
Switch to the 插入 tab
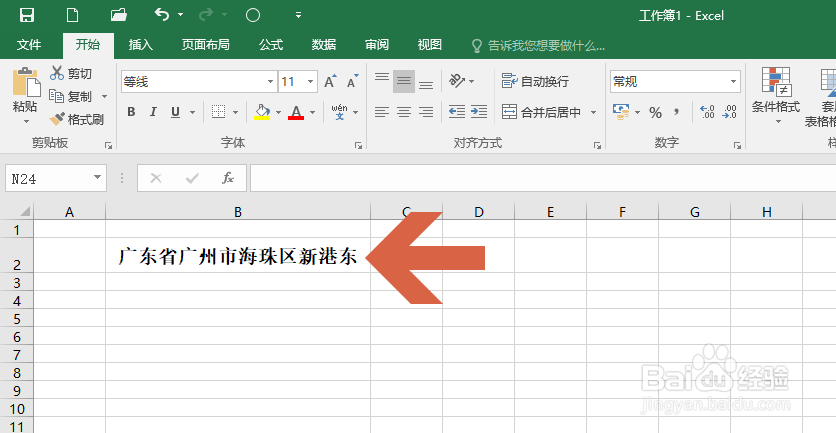(141, 45)
